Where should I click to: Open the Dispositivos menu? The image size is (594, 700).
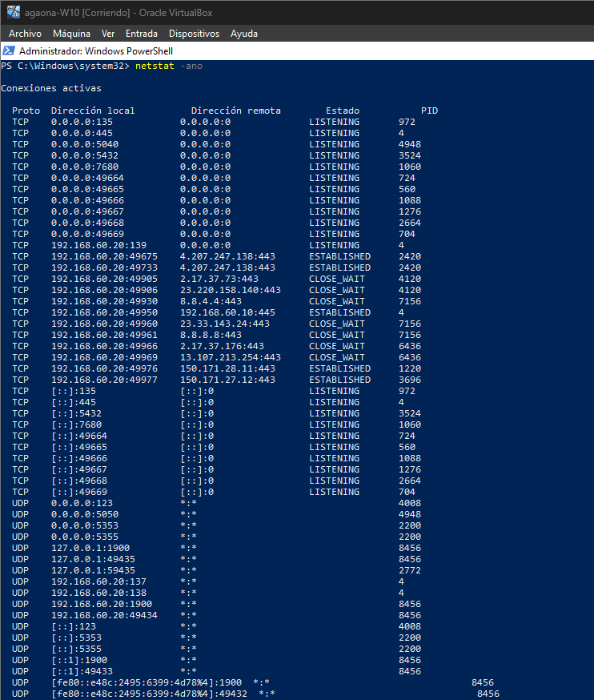point(194,34)
